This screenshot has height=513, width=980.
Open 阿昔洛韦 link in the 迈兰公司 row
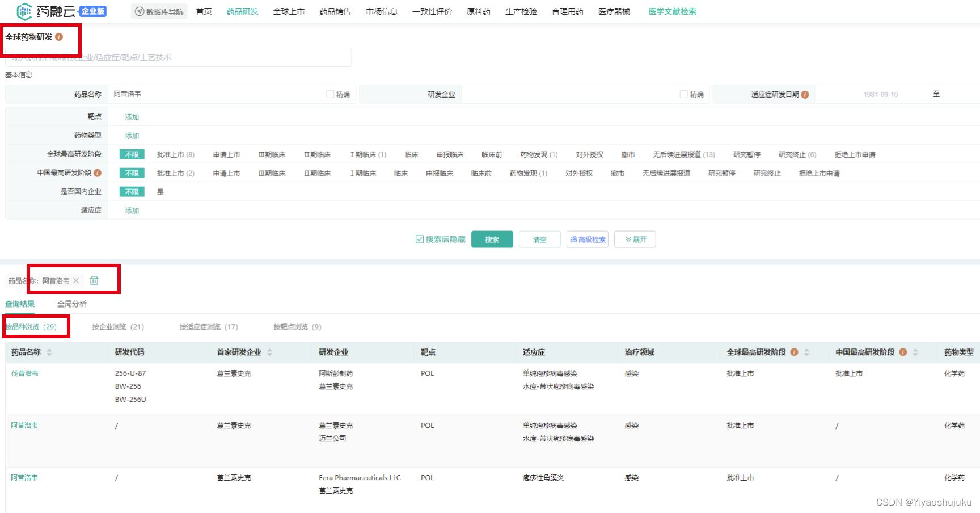tap(24, 426)
